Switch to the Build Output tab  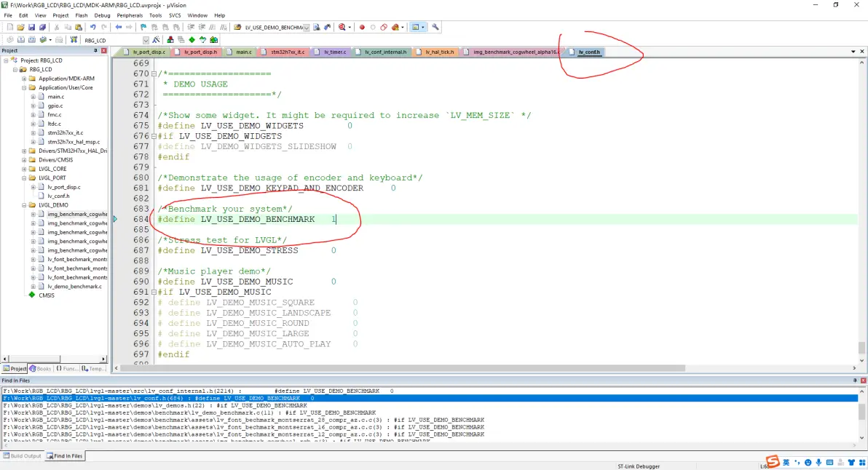click(x=22, y=456)
